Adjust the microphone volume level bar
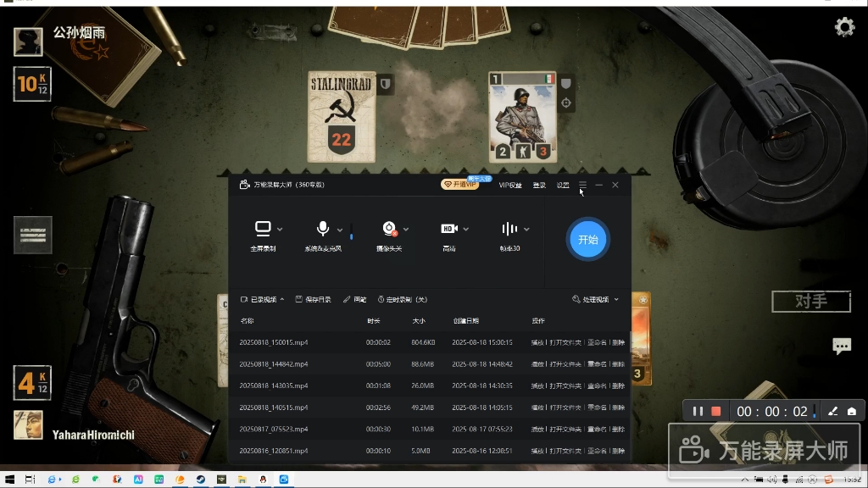Screen dimensions: 868x488 click(352, 232)
